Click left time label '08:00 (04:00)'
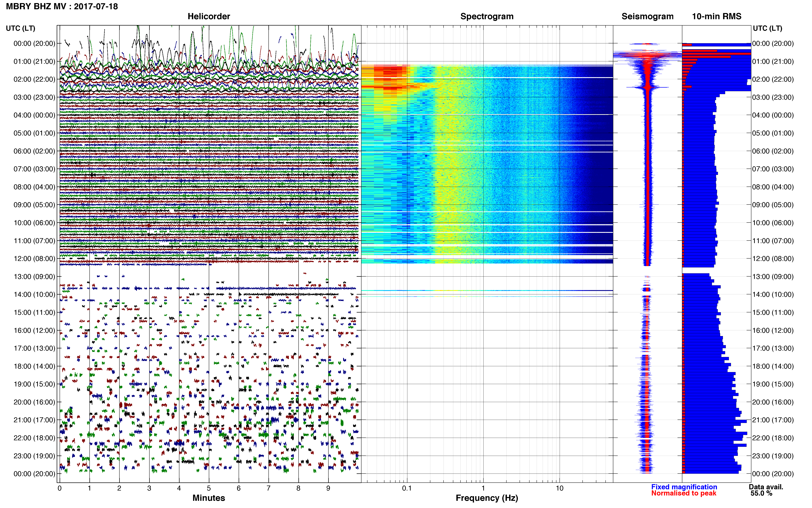 [x=34, y=187]
